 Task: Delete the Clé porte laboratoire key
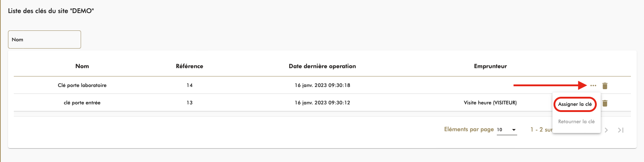[605, 86]
